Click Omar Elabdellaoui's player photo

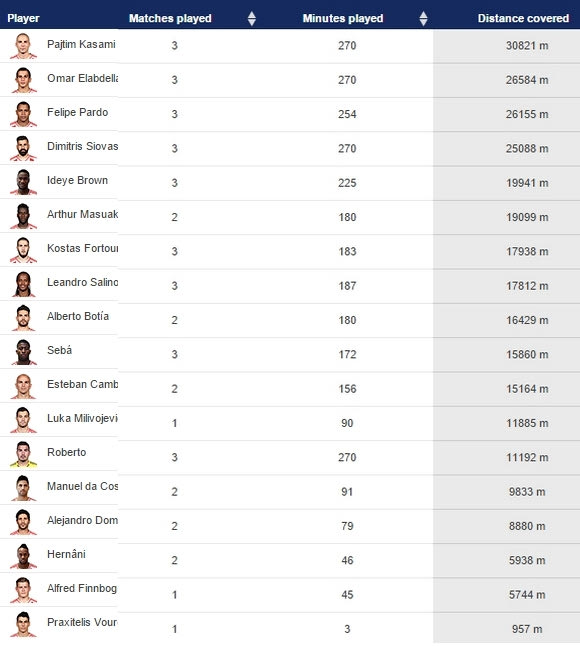click(x=23, y=80)
